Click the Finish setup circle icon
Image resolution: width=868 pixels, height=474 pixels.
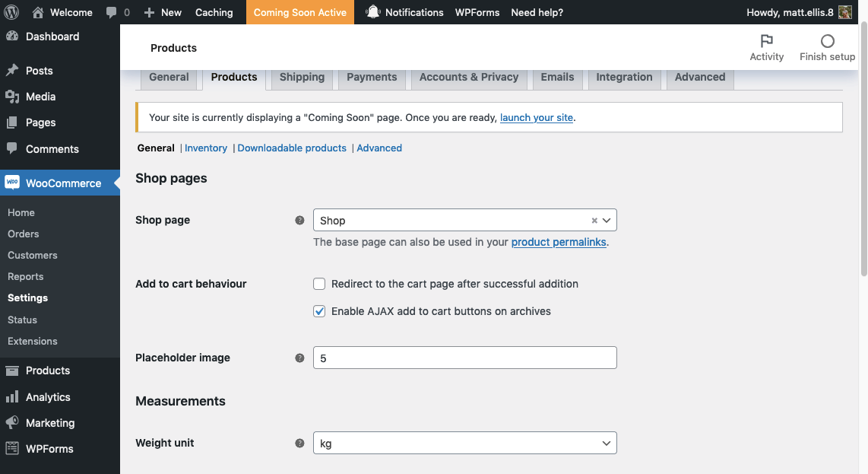[827, 41]
